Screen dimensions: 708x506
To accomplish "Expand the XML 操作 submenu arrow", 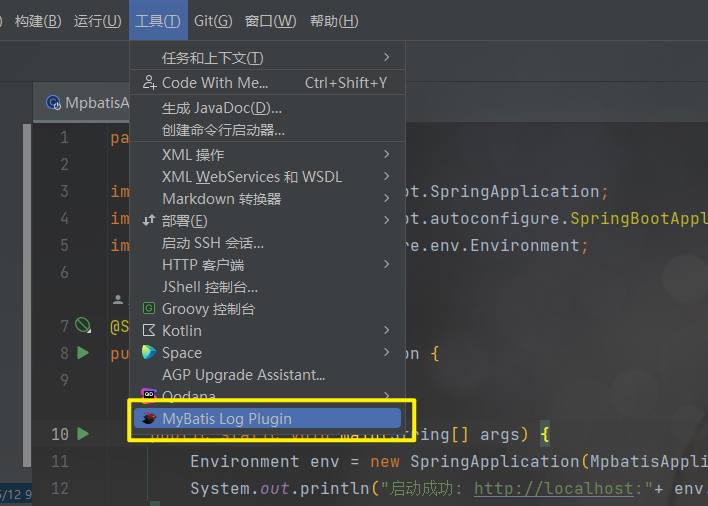I will [x=386, y=155].
